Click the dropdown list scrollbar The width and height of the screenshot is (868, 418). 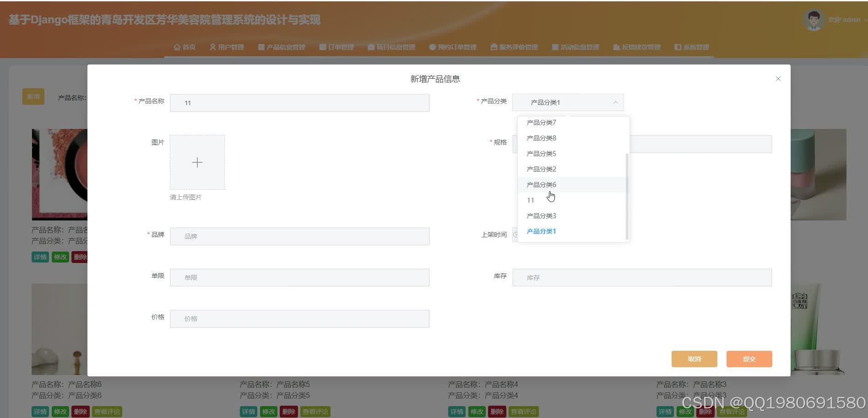[627, 197]
